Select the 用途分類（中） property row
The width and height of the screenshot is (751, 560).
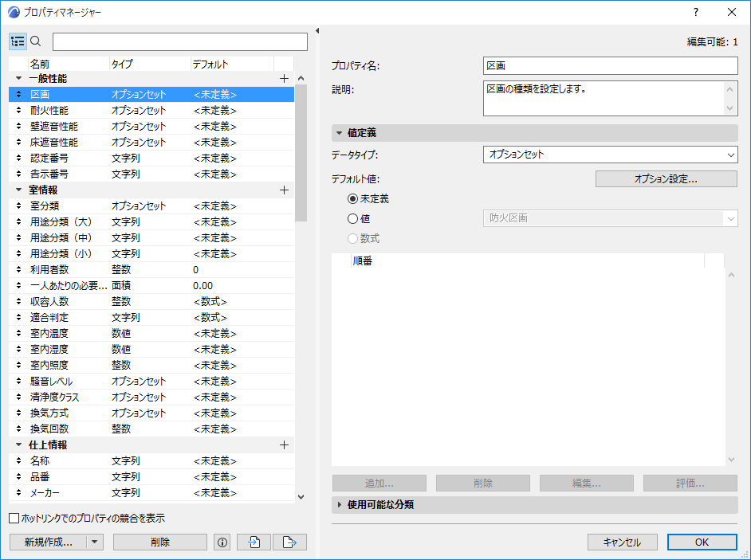pyautogui.click(x=151, y=238)
